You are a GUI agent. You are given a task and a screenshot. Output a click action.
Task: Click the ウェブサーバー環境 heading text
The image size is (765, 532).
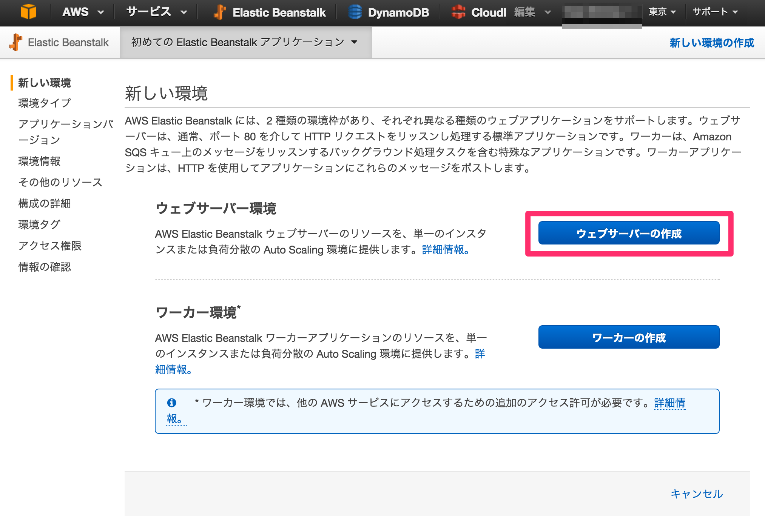(216, 208)
